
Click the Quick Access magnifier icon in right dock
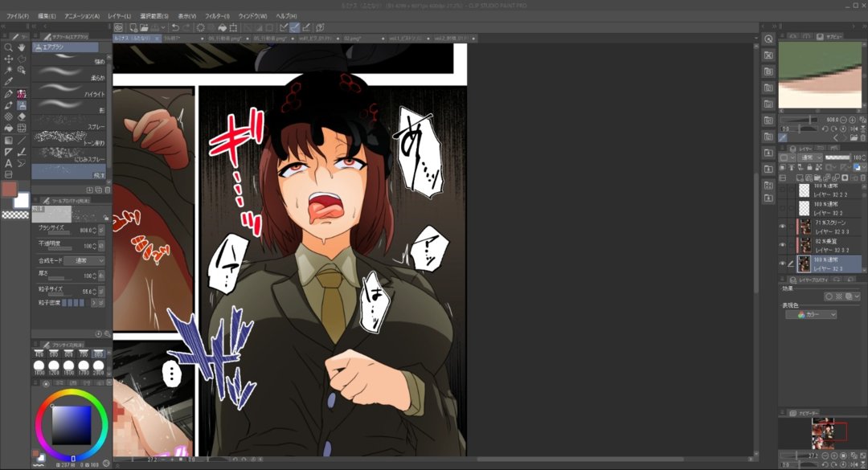coord(768,39)
